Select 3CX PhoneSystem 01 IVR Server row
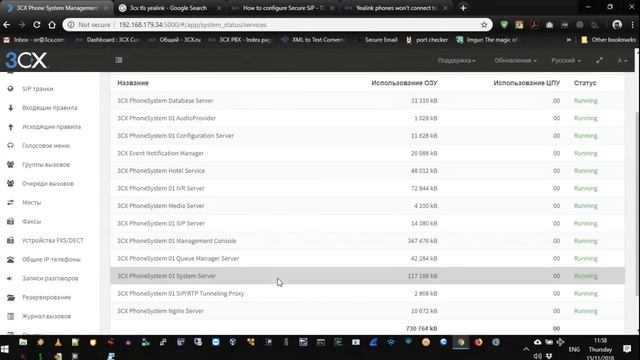 point(367,189)
